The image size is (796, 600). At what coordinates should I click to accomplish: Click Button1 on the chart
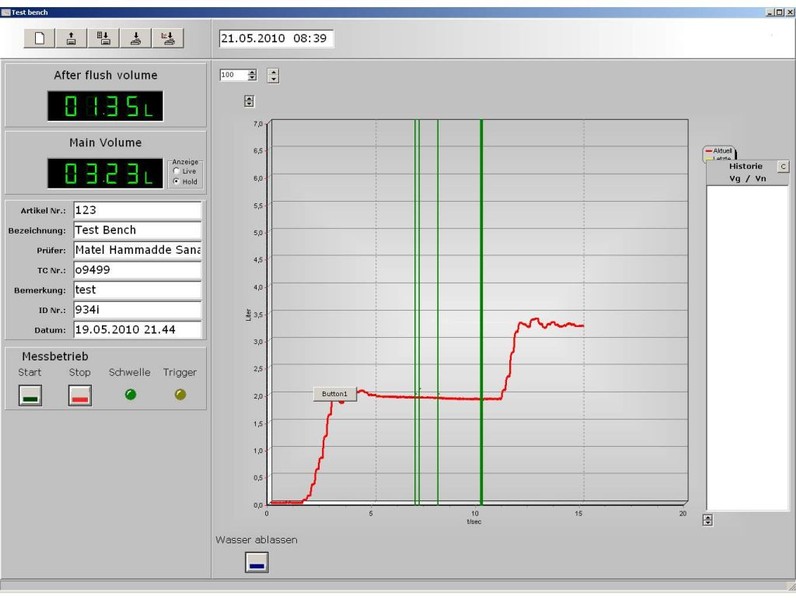[x=334, y=394]
